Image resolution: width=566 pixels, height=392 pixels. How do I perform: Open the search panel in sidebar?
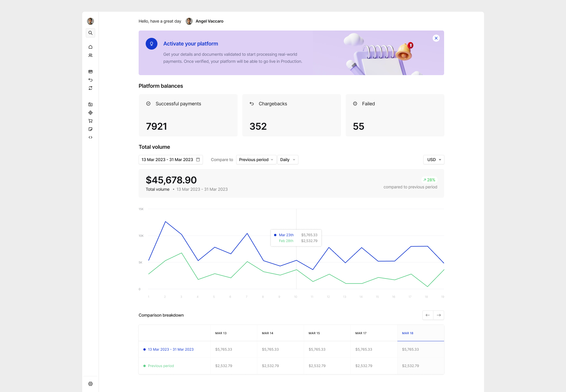90,33
